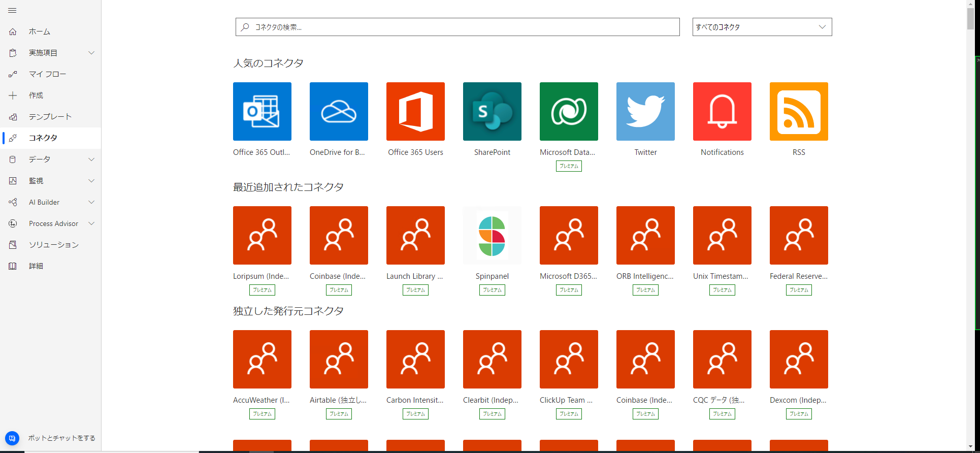Image resolution: width=980 pixels, height=453 pixels.
Task: Expand the データ section chevron
Action: 91,159
